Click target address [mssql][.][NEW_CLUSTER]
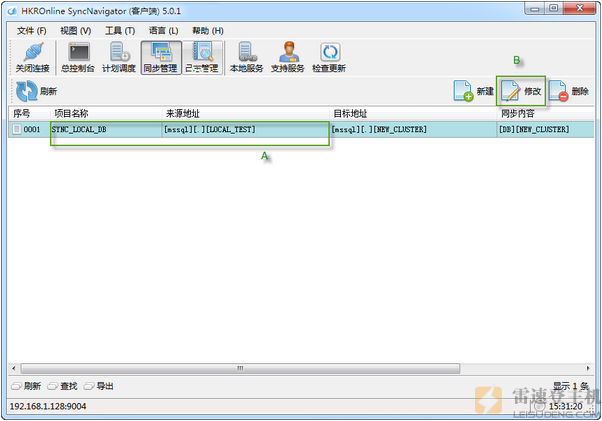 pos(379,129)
